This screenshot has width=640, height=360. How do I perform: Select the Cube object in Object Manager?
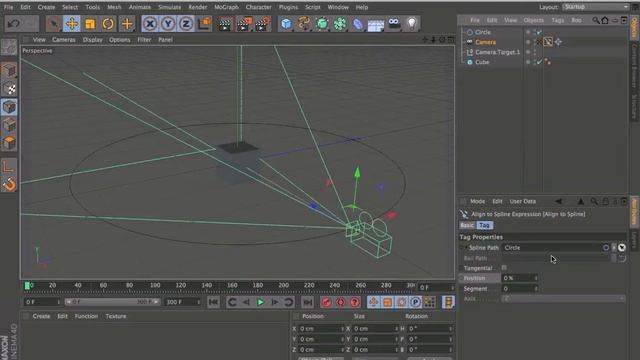tap(482, 62)
